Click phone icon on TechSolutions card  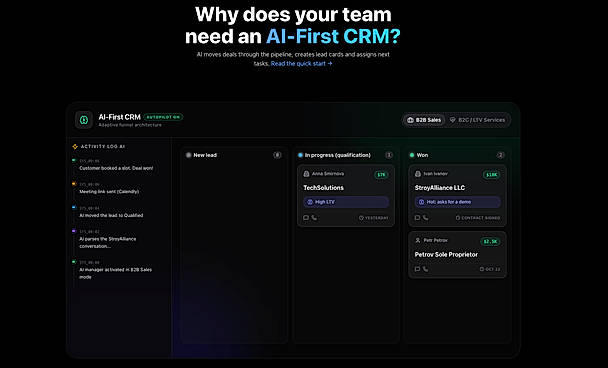314,218
